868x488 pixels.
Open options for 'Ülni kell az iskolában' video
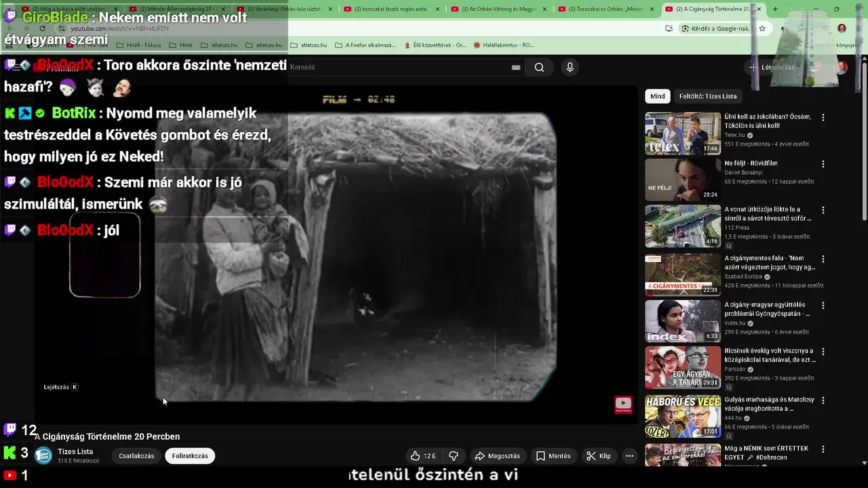click(823, 117)
